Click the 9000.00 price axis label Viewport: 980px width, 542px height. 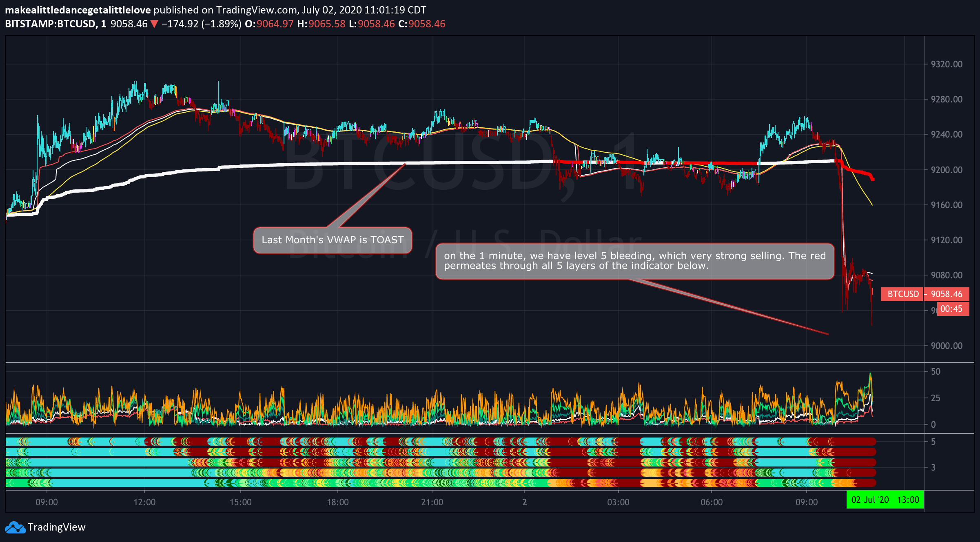tap(947, 346)
